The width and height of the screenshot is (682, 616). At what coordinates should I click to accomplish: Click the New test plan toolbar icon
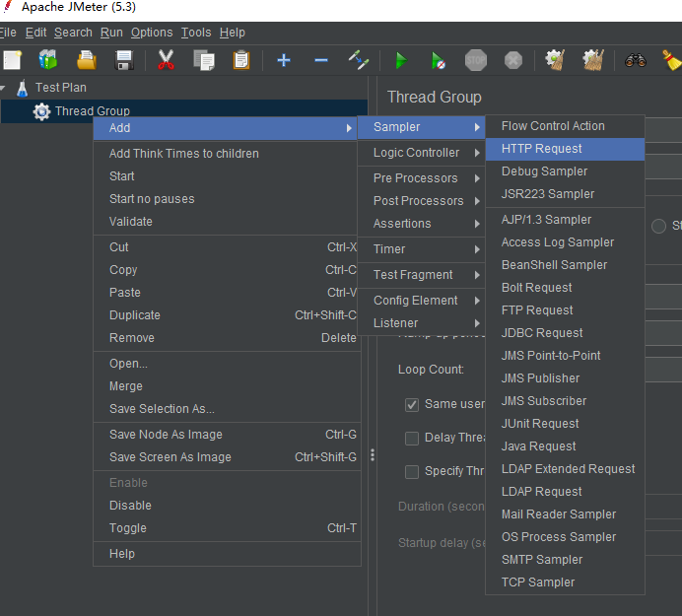point(12,60)
